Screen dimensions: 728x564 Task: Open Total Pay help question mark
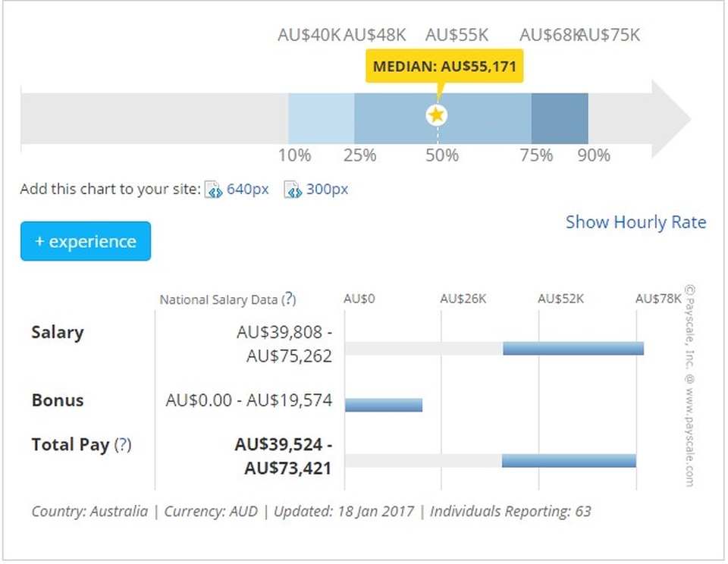tap(123, 445)
